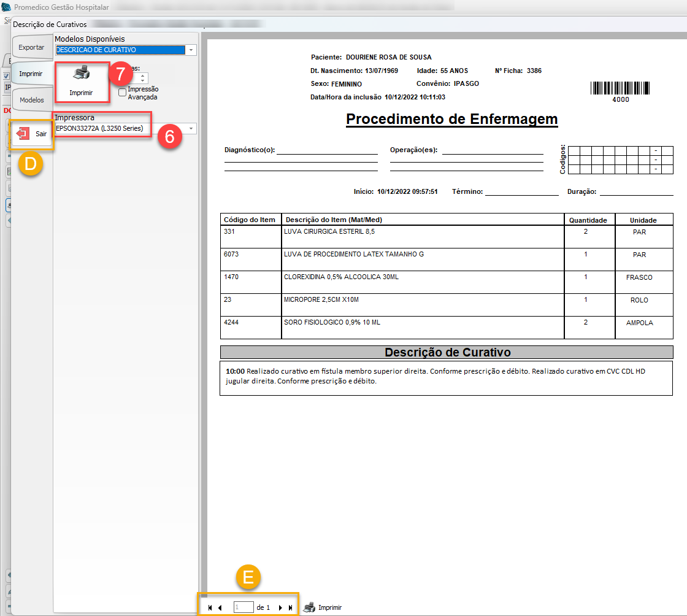Image resolution: width=687 pixels, height=616 pixels.
Task: Increase the copies count with the up arrow
Action: click(143, 75)
